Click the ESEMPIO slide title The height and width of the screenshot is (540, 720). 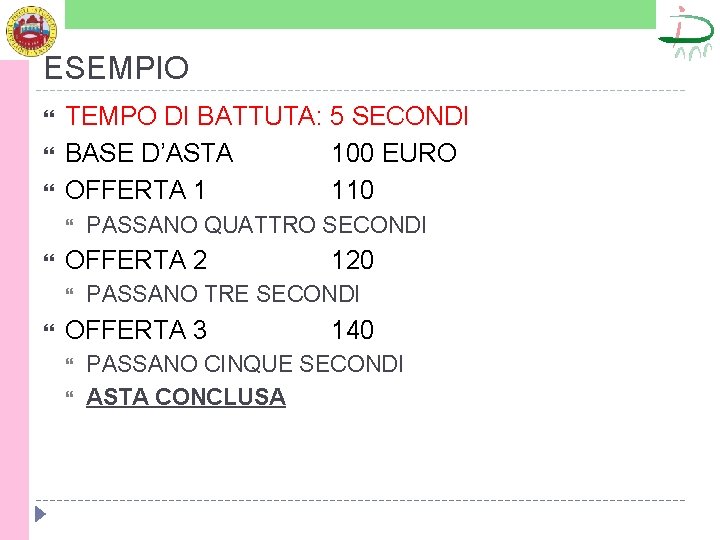116,68
